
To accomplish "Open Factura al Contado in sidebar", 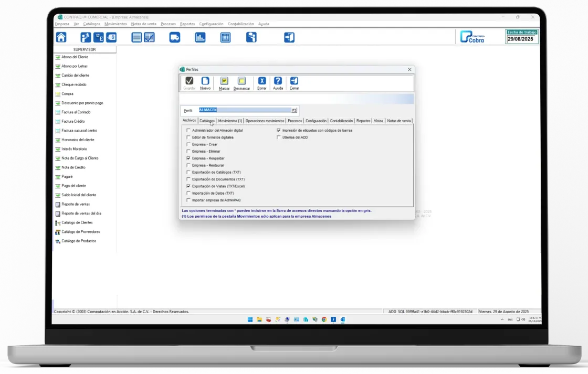I will [x=76, y=112].
